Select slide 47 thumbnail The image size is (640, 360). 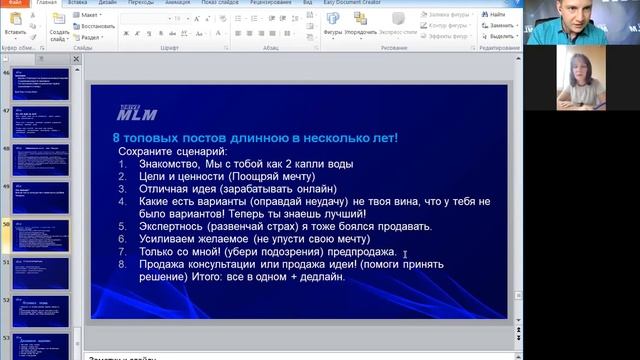[x=40, y=122]
